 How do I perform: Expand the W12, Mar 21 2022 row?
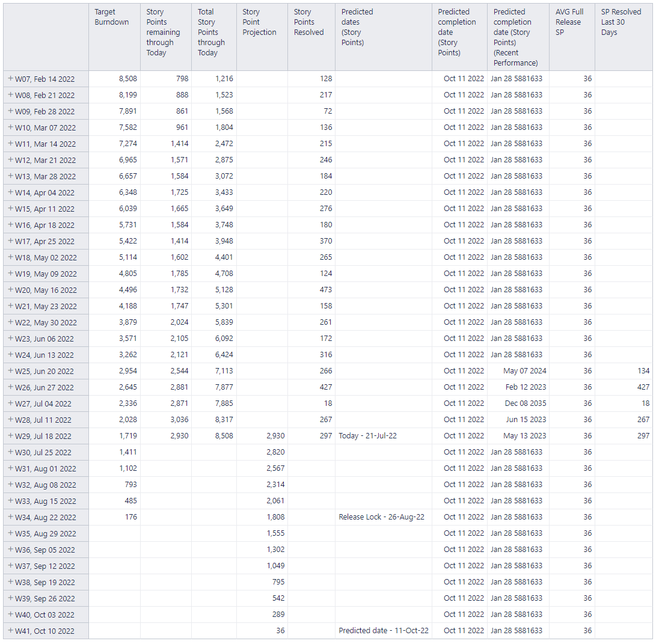(x=10, y=160)
